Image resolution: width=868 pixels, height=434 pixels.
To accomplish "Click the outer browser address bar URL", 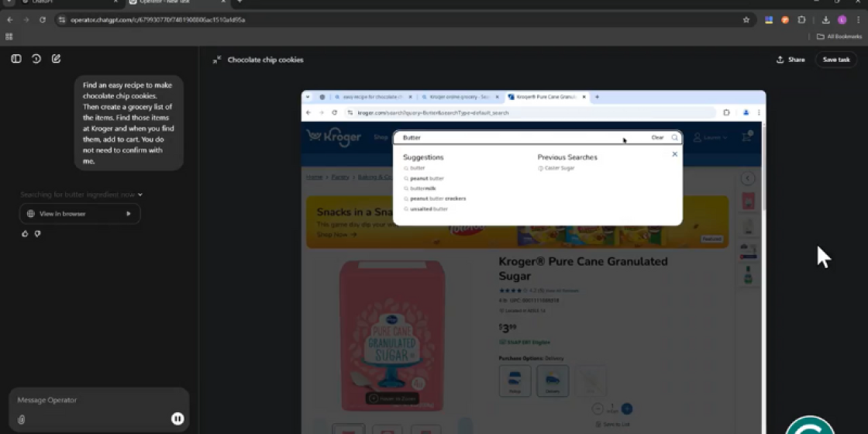I will (x=158, y=20).
